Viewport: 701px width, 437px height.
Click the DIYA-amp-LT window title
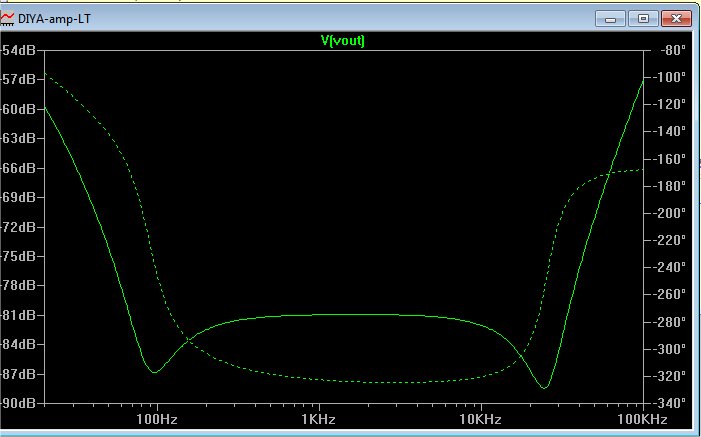[x=54, y=19]
